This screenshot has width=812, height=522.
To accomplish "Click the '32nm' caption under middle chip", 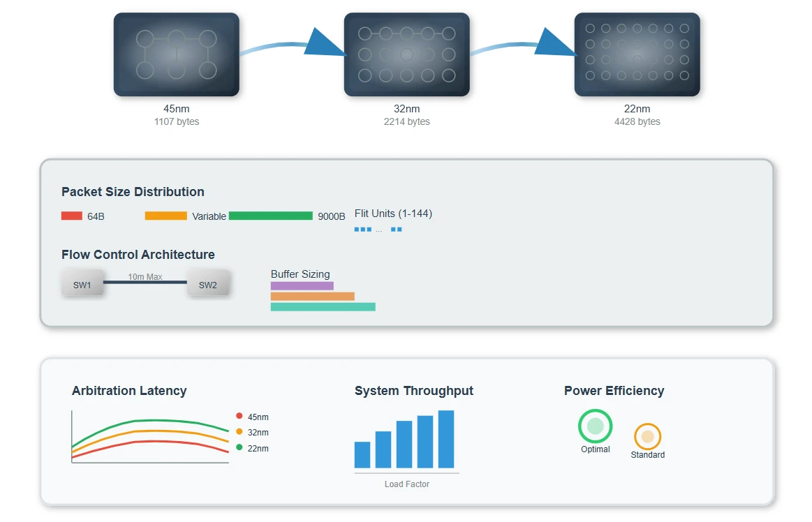I will (406, 109).
